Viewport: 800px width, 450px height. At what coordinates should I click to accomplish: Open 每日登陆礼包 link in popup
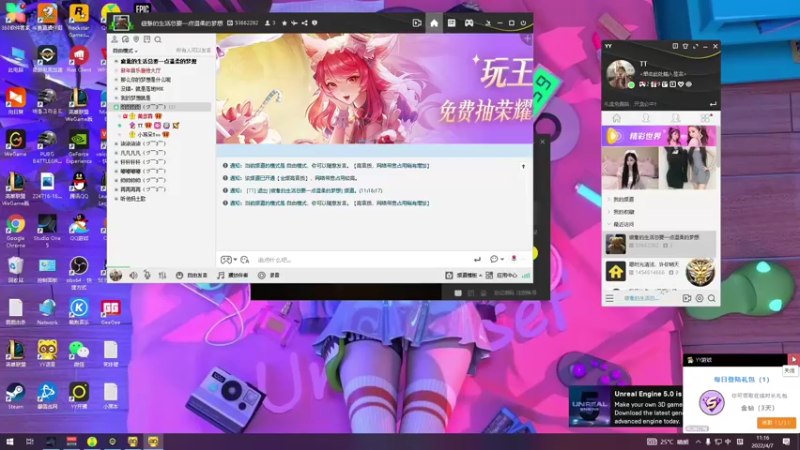coord(741,380)
